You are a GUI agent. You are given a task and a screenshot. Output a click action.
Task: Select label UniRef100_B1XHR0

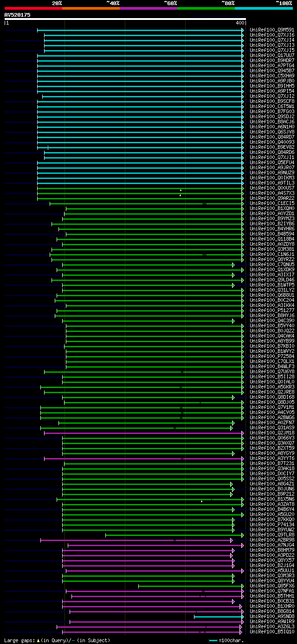click(272, 606)
